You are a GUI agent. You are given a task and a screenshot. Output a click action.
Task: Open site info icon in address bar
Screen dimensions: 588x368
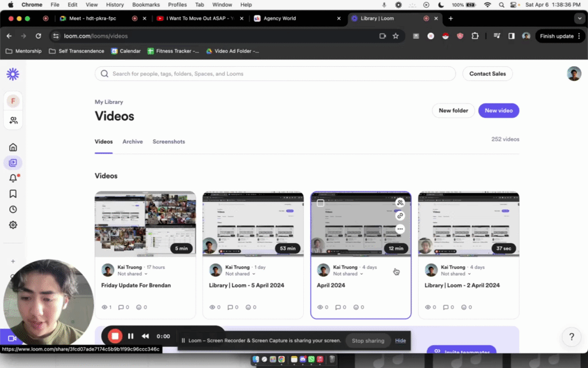(56, 36)
